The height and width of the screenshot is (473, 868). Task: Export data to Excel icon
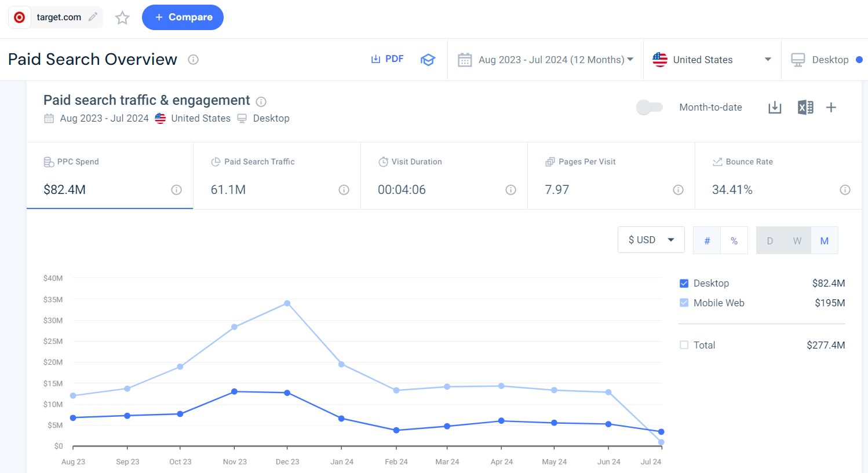coord(805,107)
